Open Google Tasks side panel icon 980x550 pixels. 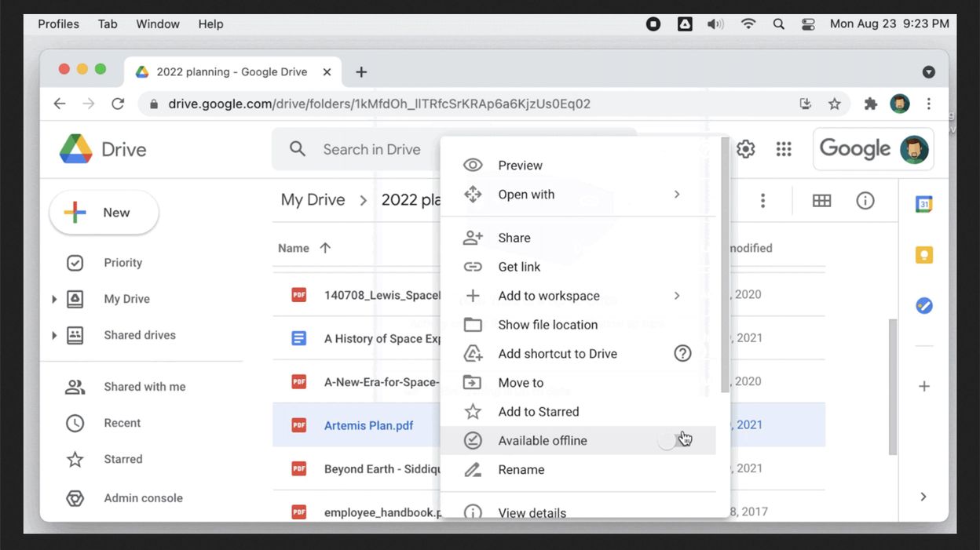pos(924,306)
